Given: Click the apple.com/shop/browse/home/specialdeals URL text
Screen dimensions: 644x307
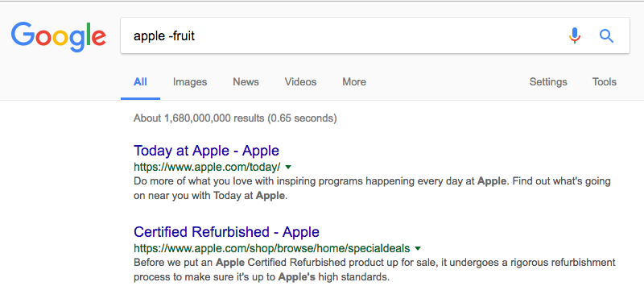Looking at the screenshot, I should (x=272, y=248).
